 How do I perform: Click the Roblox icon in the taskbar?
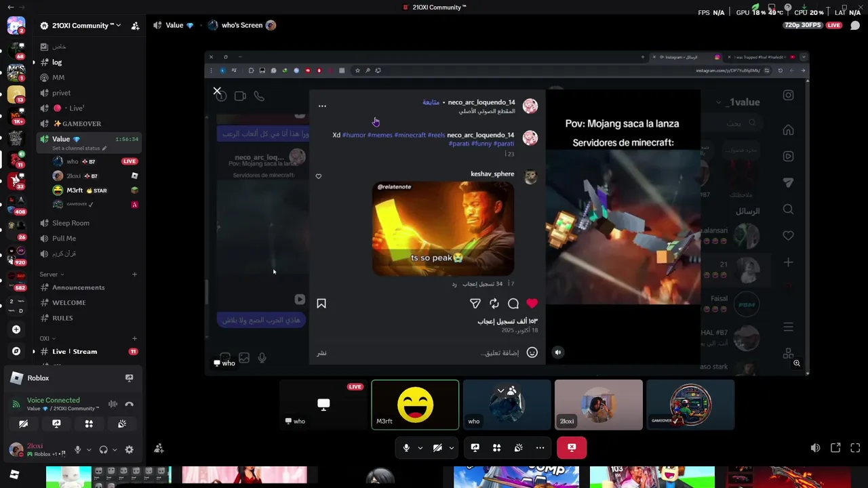click(x=14, y=474)
